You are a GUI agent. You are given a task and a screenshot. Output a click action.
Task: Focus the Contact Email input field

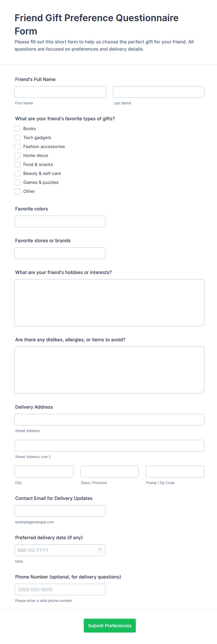pyautogui.click(x=60, y=511)
